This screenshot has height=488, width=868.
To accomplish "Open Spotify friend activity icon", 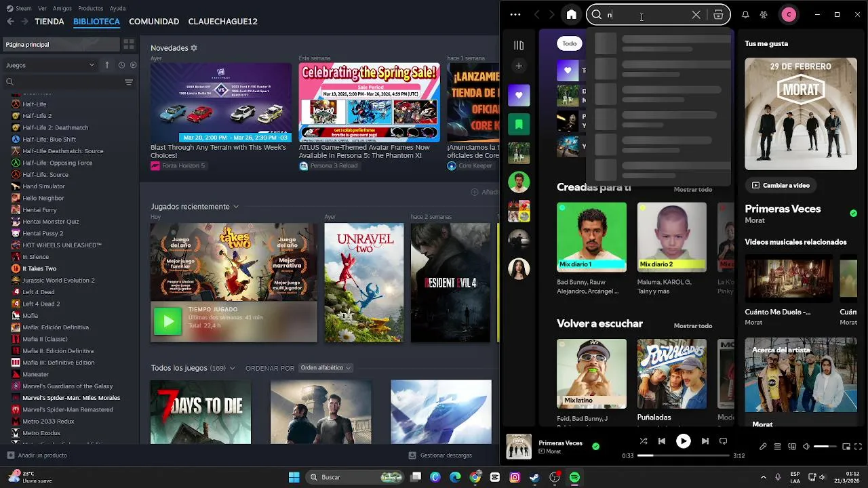I will (x=764, y=14).
